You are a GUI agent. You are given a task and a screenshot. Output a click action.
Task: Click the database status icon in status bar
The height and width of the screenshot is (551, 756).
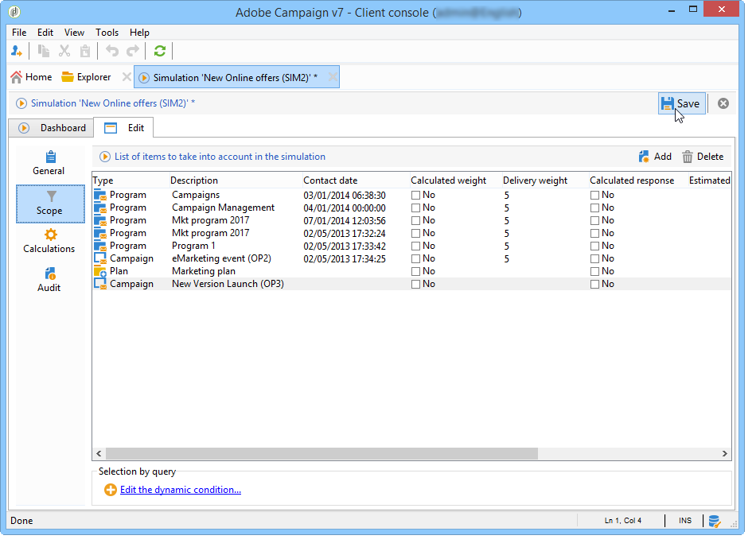[715, 521]
